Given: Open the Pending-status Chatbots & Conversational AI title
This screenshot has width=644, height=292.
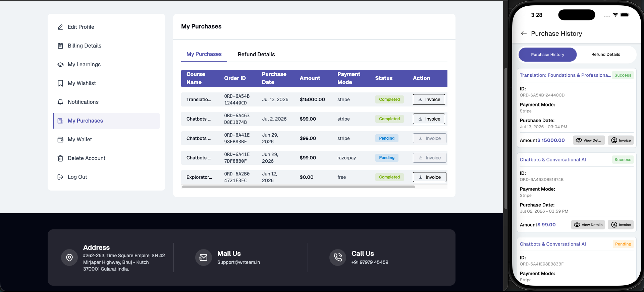Looking at the screenshot, I should 553,244.
